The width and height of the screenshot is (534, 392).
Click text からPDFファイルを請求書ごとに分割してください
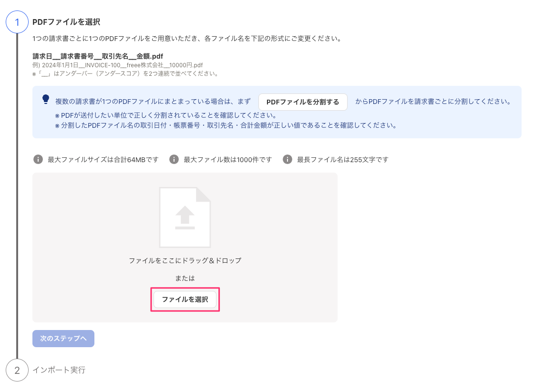(x=433, y=102)
